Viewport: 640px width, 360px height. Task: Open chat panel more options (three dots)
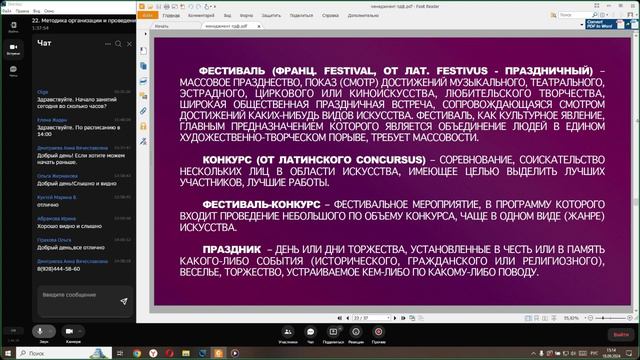(x=108, y=44)
